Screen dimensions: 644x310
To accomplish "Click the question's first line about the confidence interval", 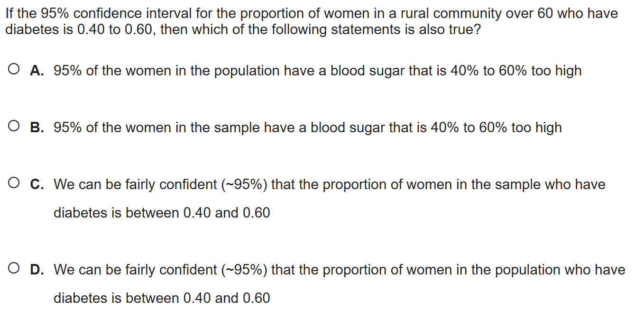I will point(311,13).
